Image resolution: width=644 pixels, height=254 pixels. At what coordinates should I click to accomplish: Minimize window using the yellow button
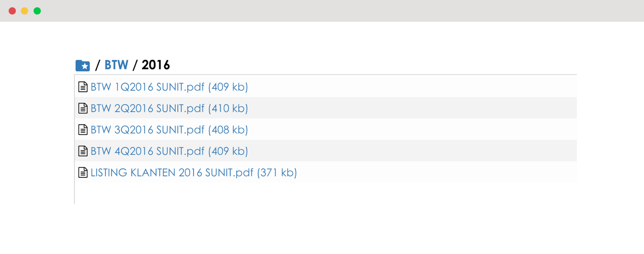tap(24, 11)
